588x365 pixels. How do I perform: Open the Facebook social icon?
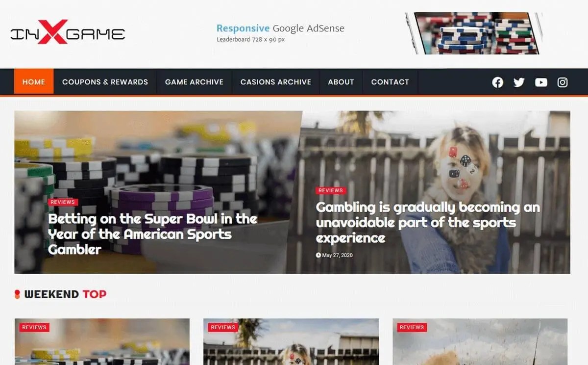tap(497, 82)
